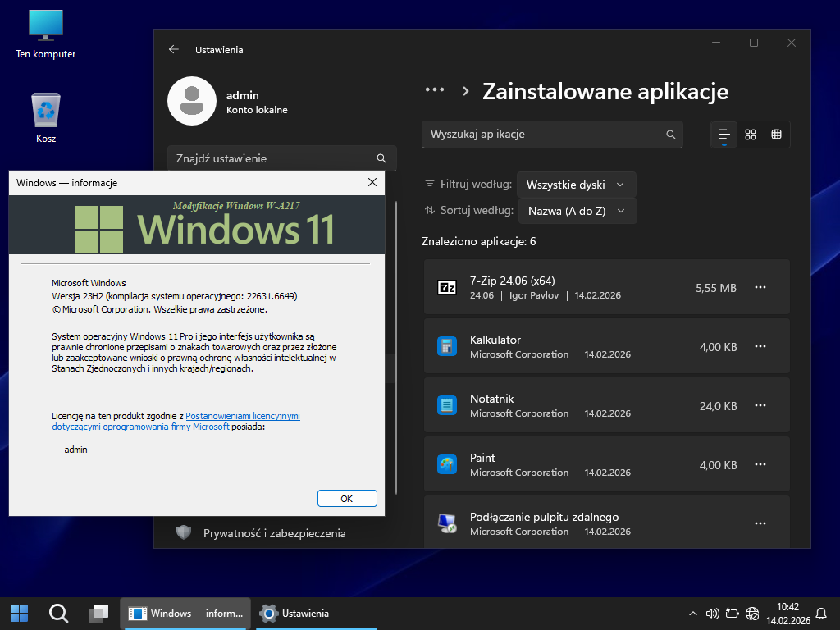Open the Filtruj według disk dropdown
This screenshot has height=630, width=840.
[x=576, y=185]
